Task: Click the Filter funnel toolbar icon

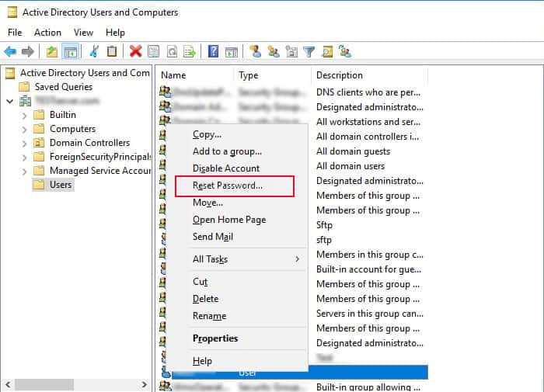Action: point(309,52)
